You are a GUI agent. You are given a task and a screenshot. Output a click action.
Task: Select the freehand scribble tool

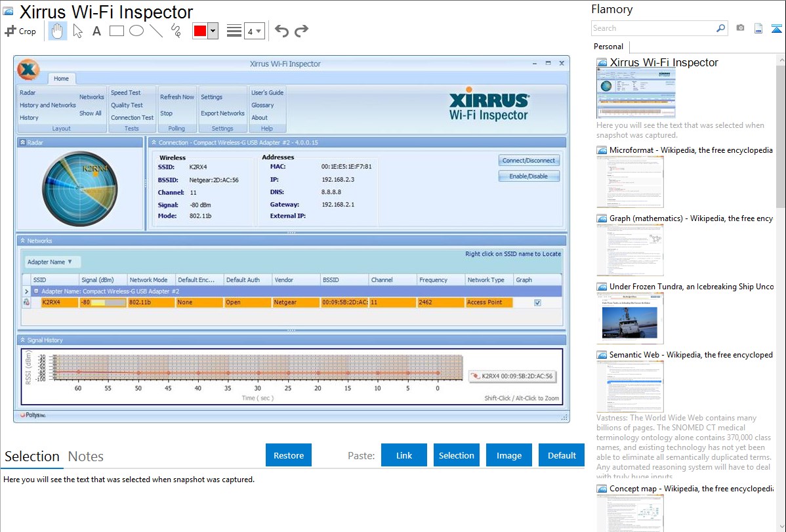[176, 31]
